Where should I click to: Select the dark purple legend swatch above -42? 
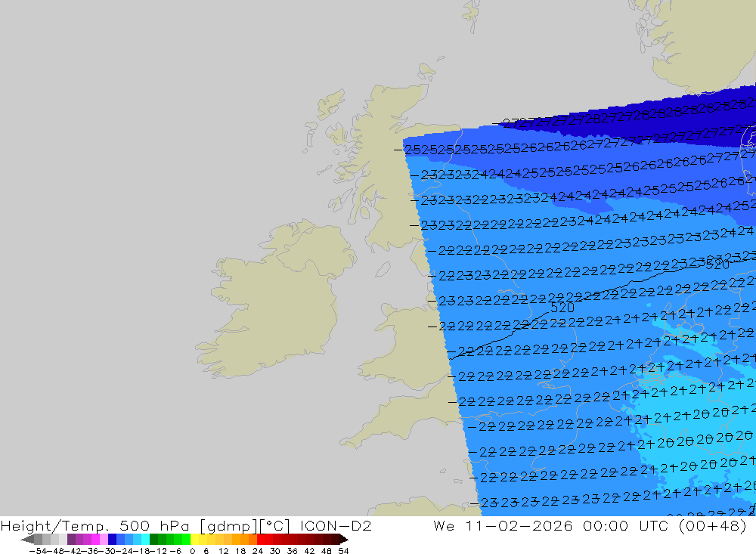(71, 539)
